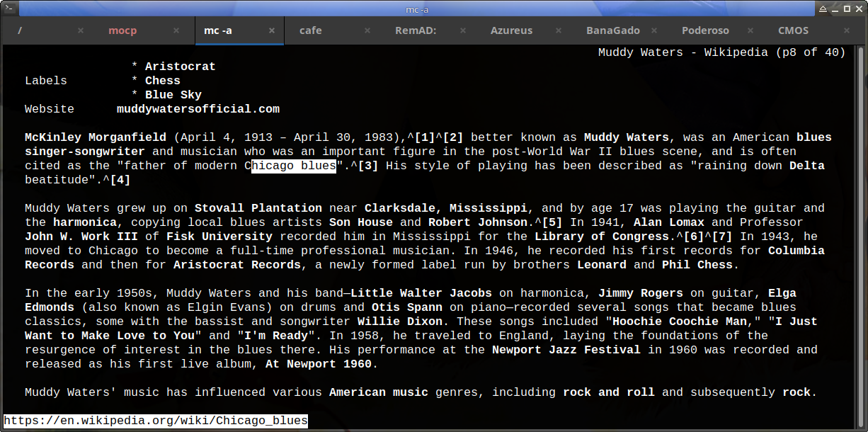The height and width of the screenshot is (432, 868).
Task: Close the 'mc -a' tab
Action: (x=272, y=30)
